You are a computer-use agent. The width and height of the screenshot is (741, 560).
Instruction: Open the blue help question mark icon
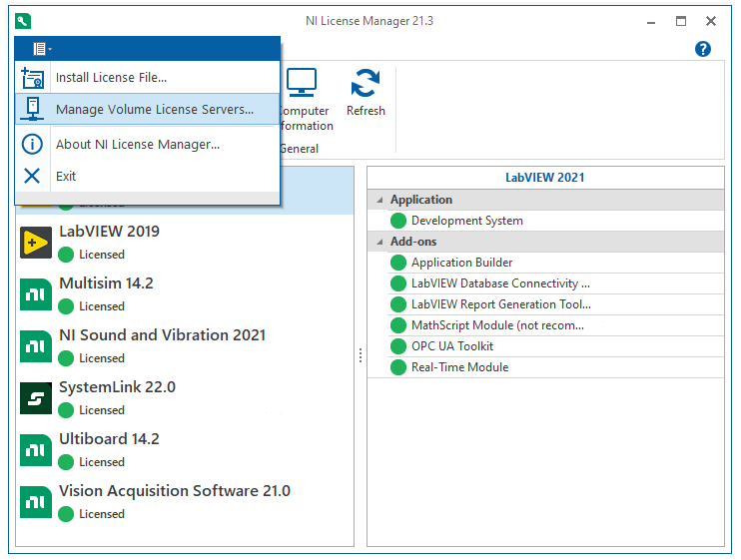tap(702, 49)
